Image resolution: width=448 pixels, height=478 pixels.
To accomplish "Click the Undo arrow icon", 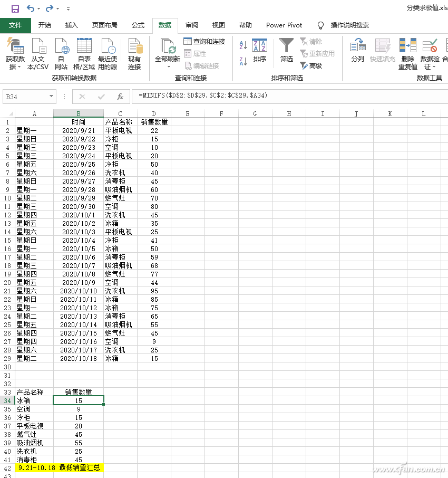I will [31, 8].
